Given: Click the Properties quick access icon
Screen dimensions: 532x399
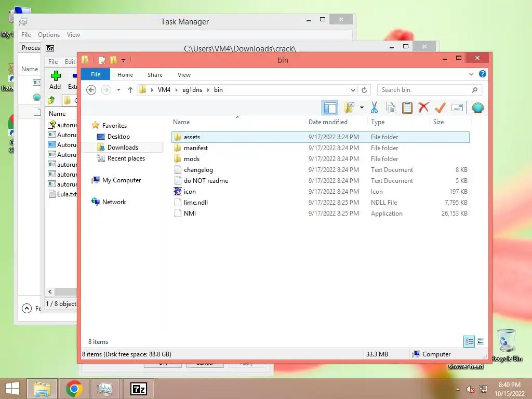Looking at the screenshot, I should click(x=102, y=60).
